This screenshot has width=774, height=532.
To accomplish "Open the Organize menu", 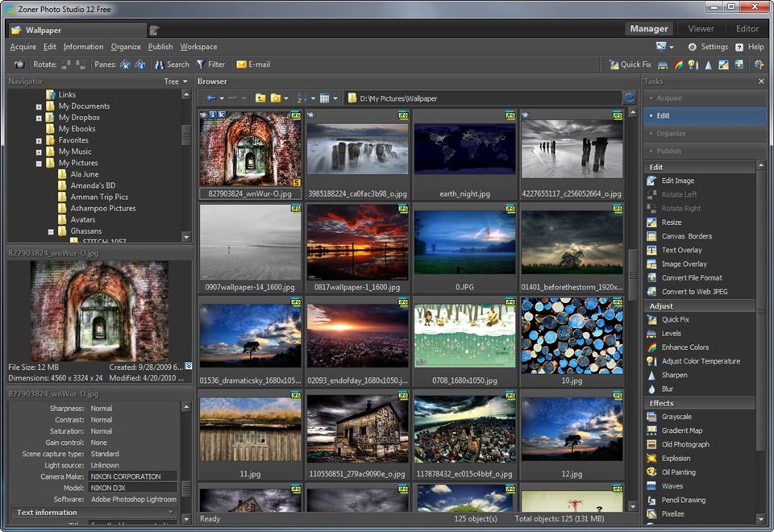I will (x=126, y=47).
